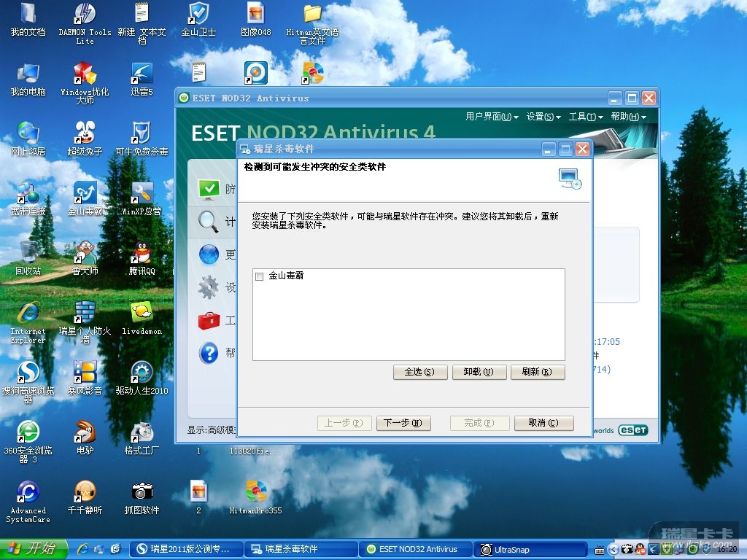747x560 pixels.
Task: Open Advanced SystemCare desktop icon
Action: click(x=28, y=502)
